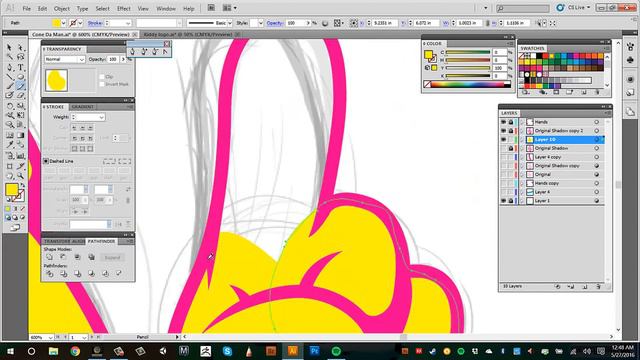
Task: Enable the Clip checkbox in Transparency panel
Action: point(102,77)
